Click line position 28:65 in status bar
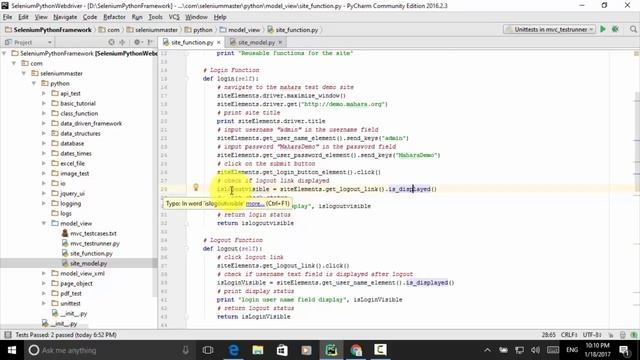This screenshot has width=640, height=360. (x=549, y=335)
